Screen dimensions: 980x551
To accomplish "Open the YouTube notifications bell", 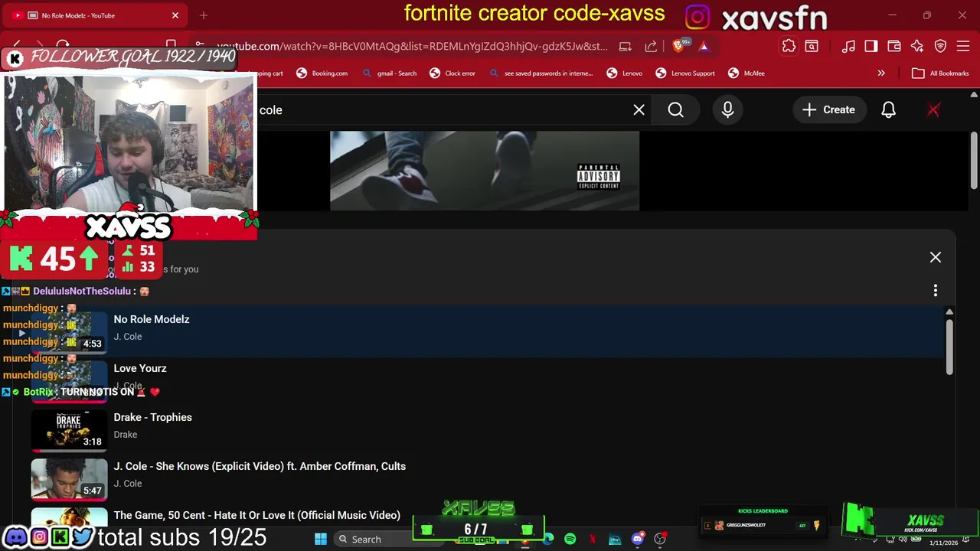I will (888, 109).
